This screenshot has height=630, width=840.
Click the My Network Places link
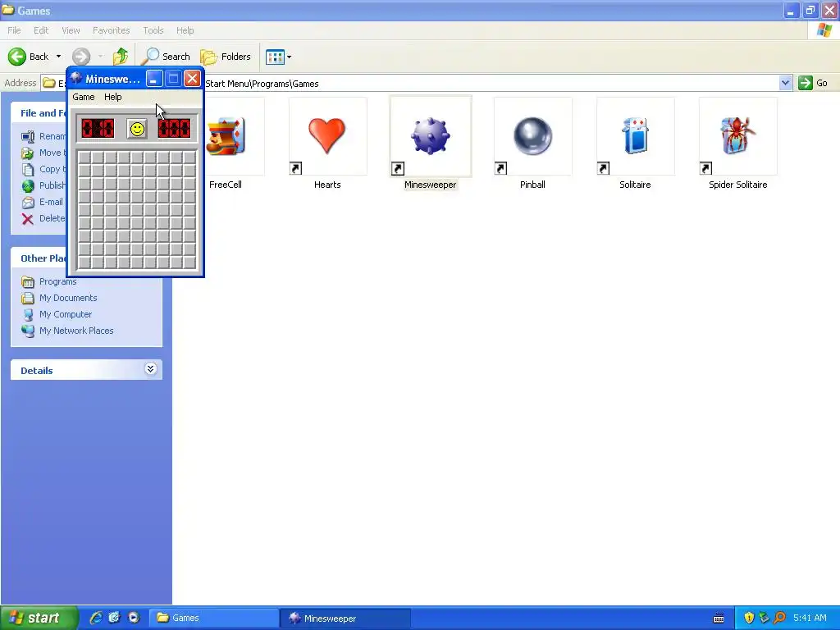(76, 331)
